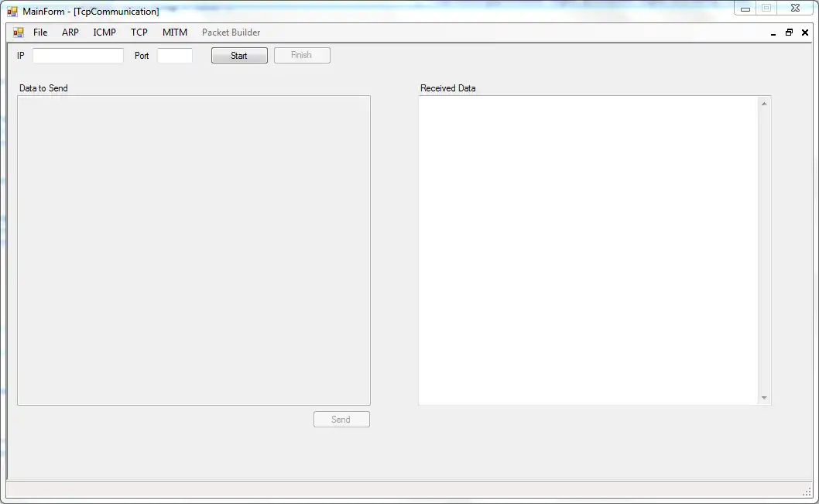
Task: Click the MDI child form icon in menu bar
Action: pos(19,33)
